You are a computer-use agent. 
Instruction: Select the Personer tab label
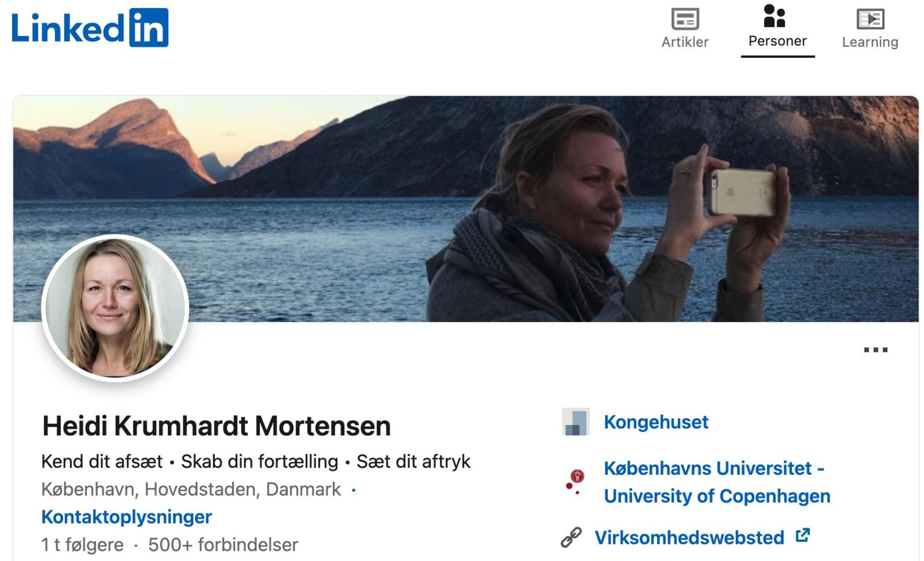(777, 41)
